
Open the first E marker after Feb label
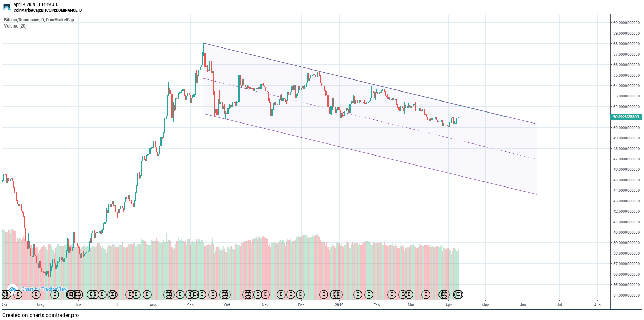click(391, 295)
